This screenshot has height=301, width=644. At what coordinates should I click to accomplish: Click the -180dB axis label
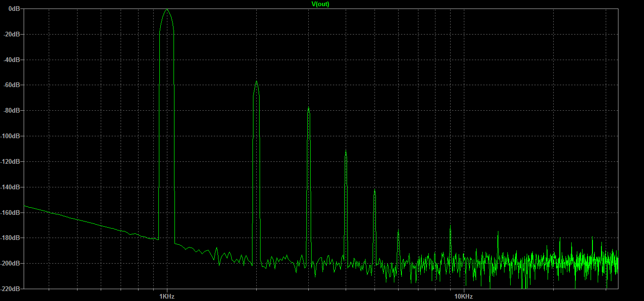[x=11, y=238]
